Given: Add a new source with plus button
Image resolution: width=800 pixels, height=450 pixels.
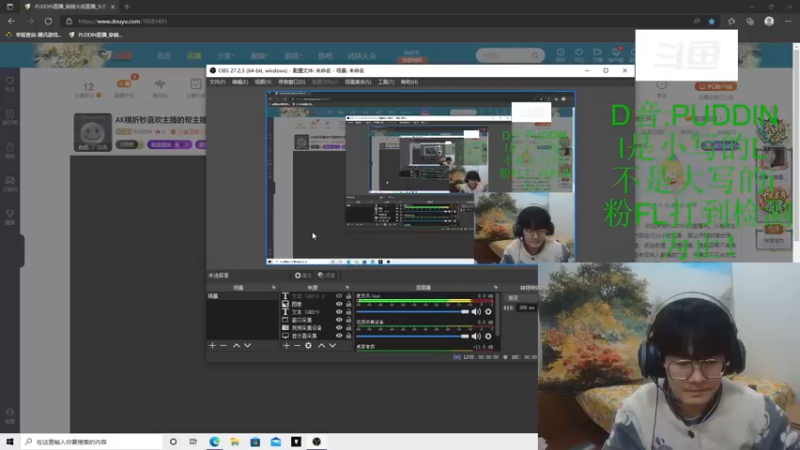Looking at the screenshot, I should 286,345.
